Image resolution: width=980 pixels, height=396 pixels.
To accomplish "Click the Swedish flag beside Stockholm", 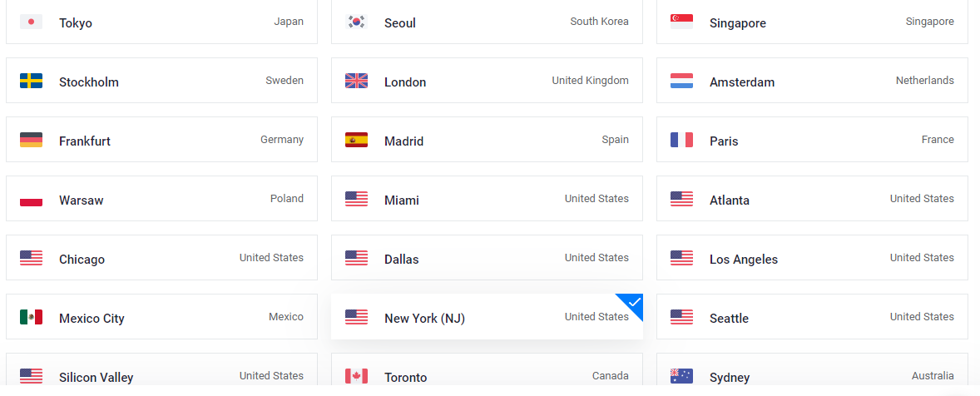I will [x=31, y=81].
